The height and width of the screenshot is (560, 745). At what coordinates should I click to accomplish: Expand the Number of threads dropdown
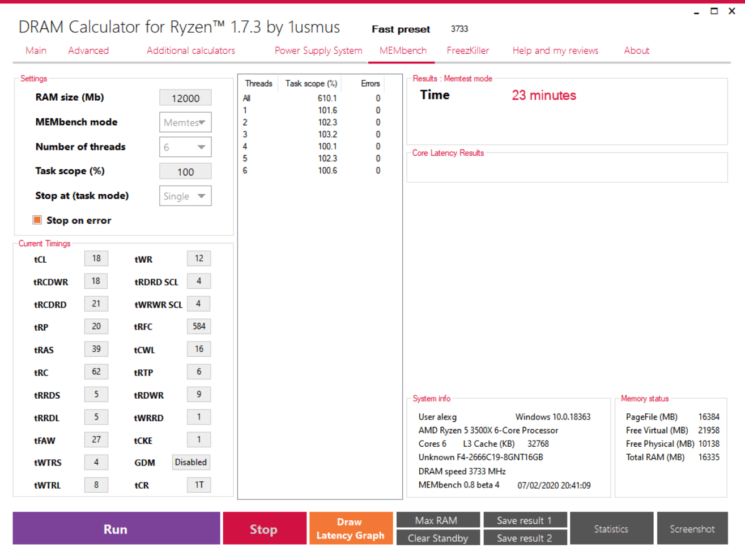pos(185,147)
